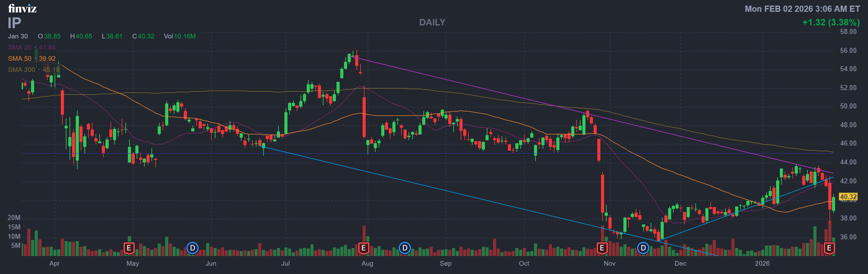Click the IP ticker symbol
Screen dimensions: 868x274
point(15,23)
